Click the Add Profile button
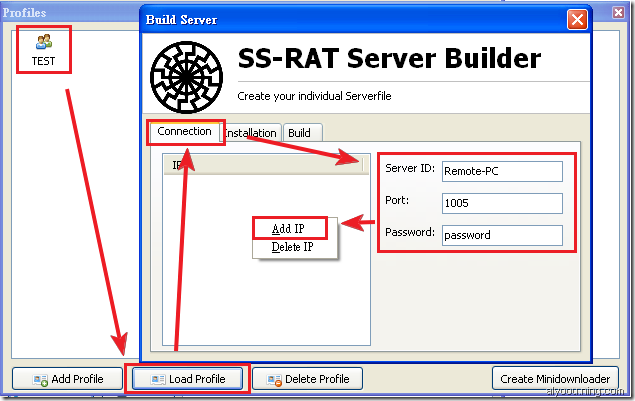Image resolution: width=635 pixels, height=401 pixels. point(67,379)
